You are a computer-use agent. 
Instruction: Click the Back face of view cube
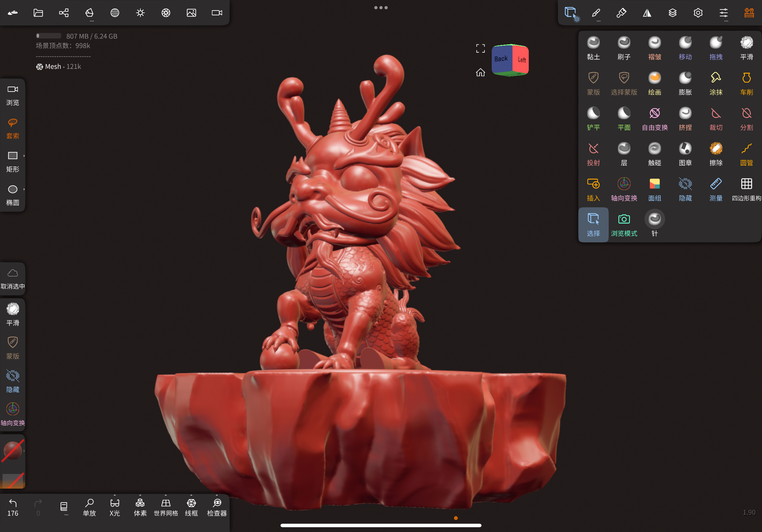[501, 59]
